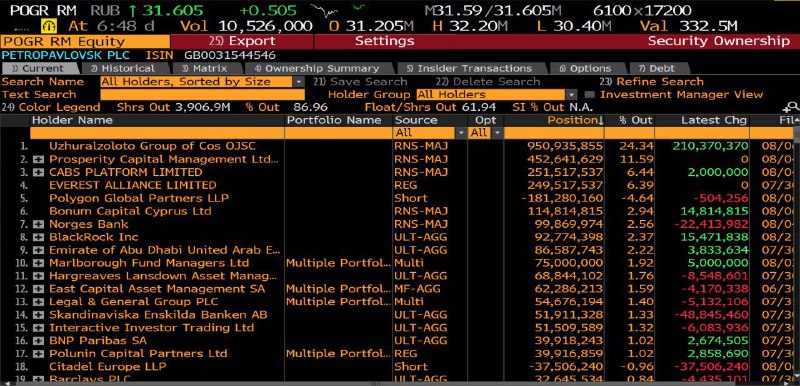The image size is (800, 386).
Task: Expand plus icon beside Prosperity Capital Management
Action: (39, 159)
